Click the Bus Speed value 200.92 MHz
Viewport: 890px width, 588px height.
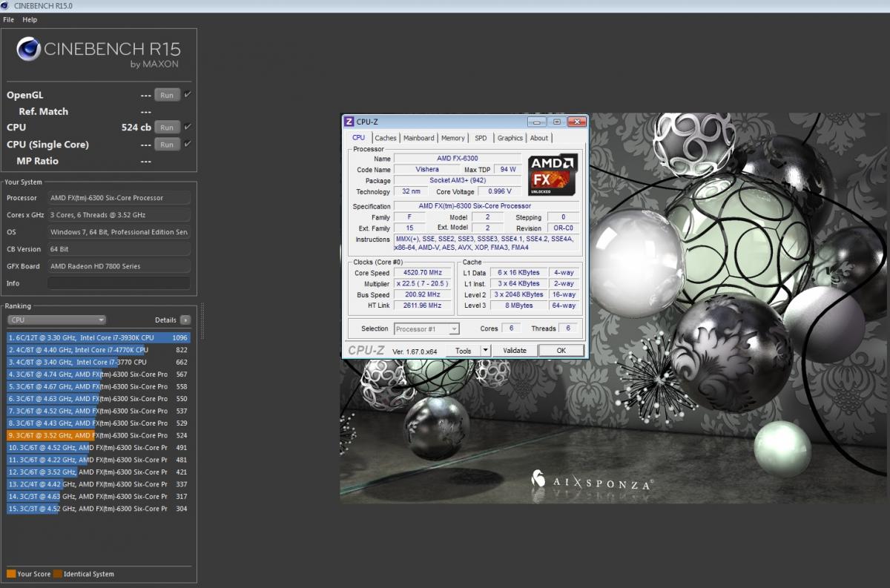pyautogui.click(x=422, y=294)
